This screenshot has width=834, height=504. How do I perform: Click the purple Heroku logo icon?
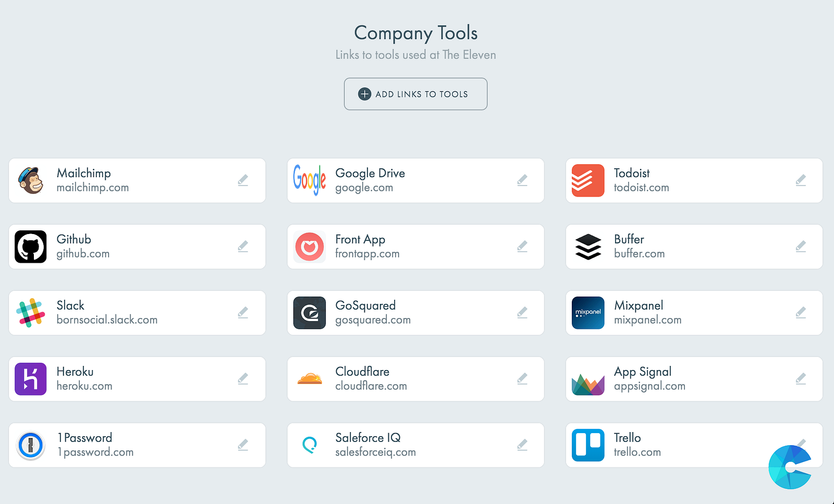tap(31, 379)
